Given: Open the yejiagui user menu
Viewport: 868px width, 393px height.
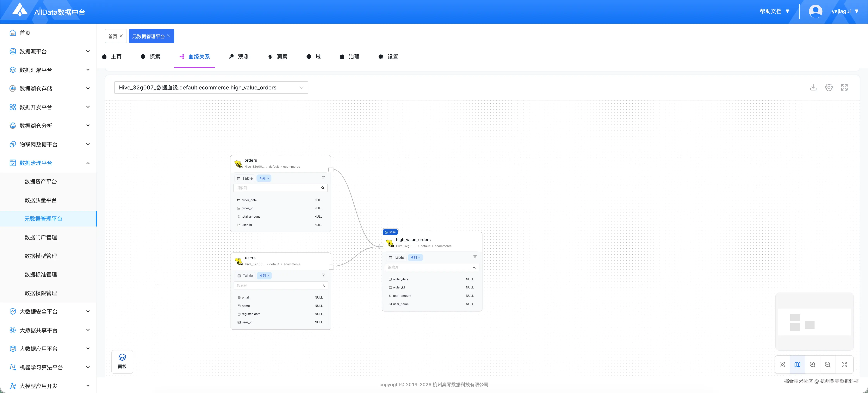Looking at the screenshot, I should click(x=845, y=11).
